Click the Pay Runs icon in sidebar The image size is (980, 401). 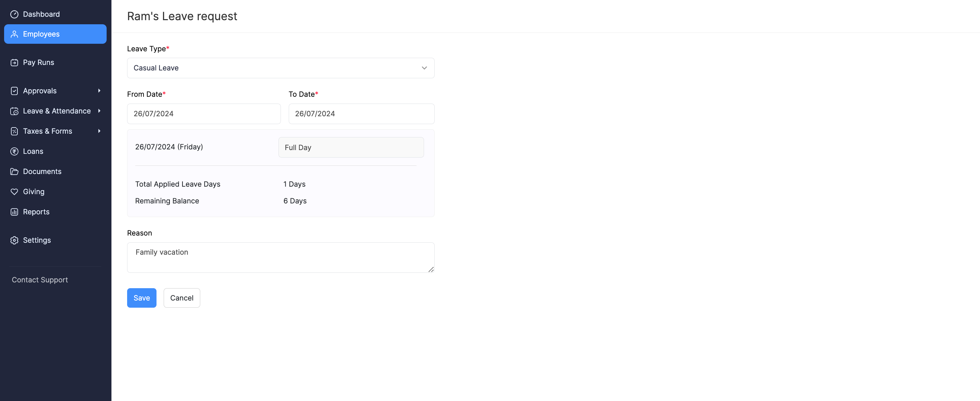coord(14,63)
